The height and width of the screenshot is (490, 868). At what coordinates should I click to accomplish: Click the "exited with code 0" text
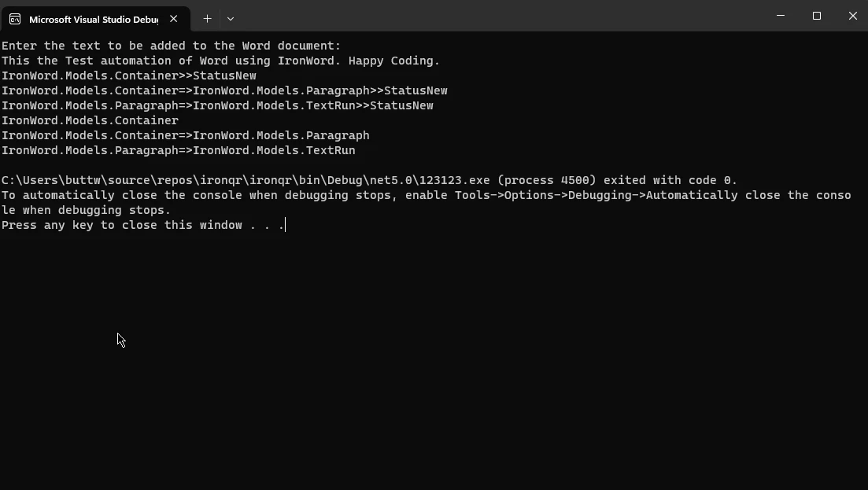pyautogui.click(x=670, y=180)
